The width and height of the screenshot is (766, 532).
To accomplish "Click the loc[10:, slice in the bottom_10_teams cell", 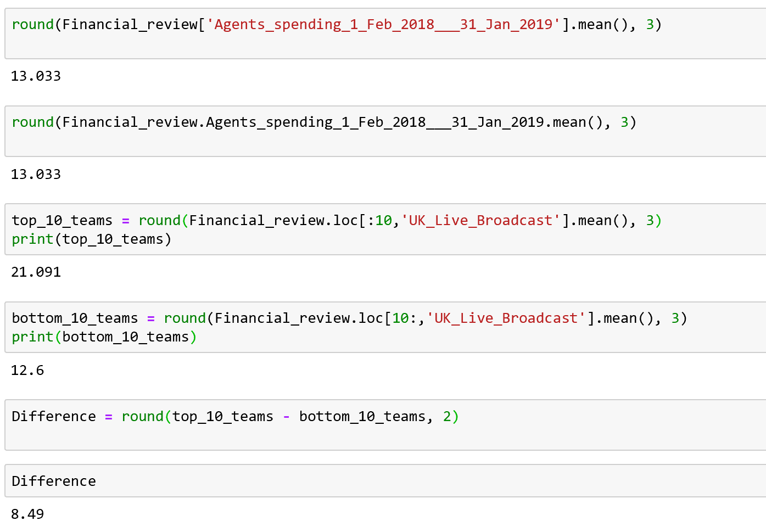I will tap(392, 318).
